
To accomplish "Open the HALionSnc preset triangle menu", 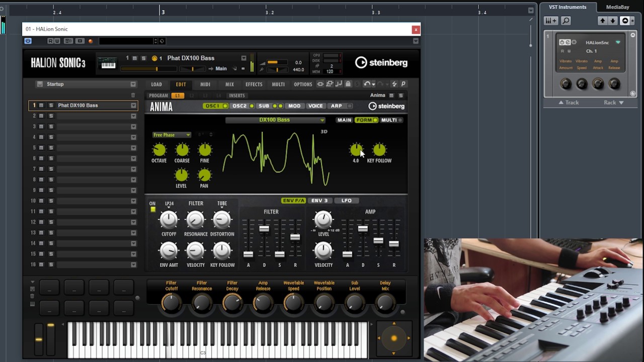I will point(618,42).
